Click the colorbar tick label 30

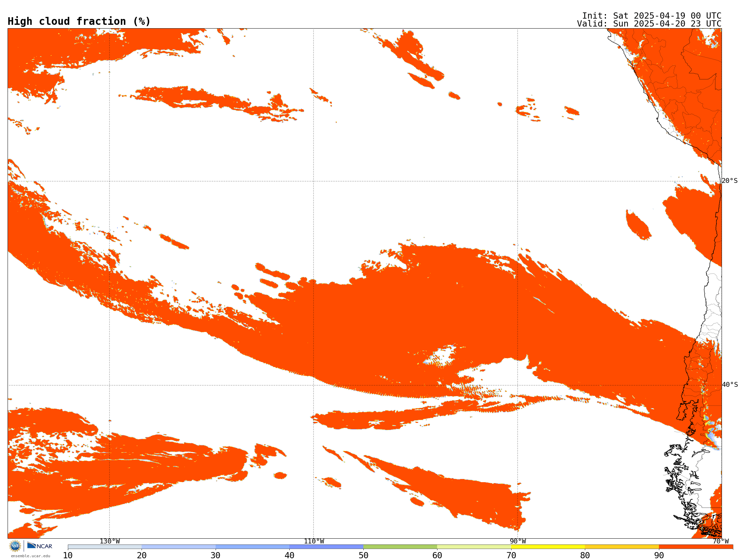(x=216, y=556)
